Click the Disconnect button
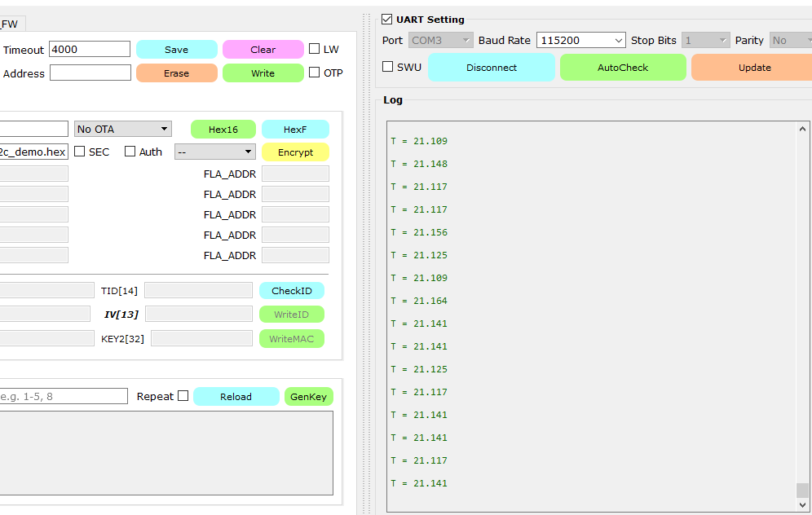Screen dimensions: 812x515 point(492,68)
